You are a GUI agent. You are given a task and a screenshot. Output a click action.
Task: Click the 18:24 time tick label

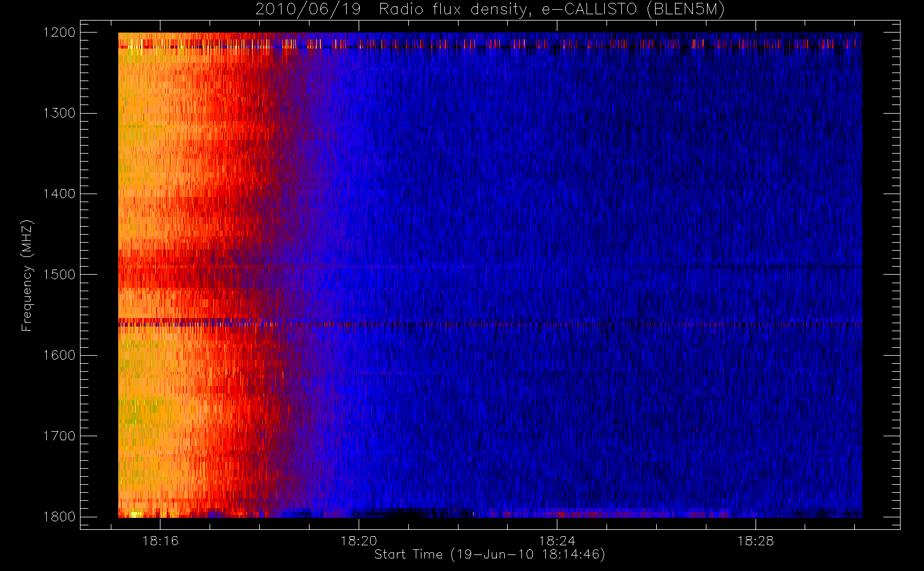(x=557, y=541)
